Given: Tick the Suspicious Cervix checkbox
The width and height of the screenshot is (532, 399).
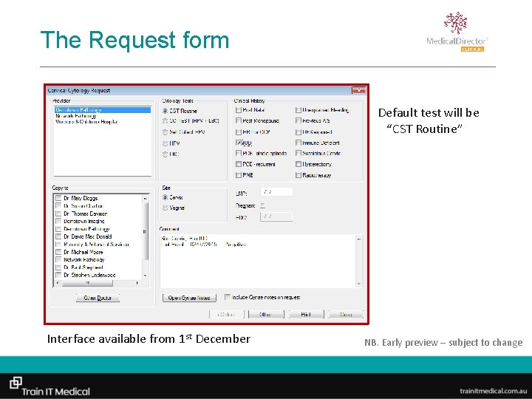Looking at the screenshot, I should 299,154.
